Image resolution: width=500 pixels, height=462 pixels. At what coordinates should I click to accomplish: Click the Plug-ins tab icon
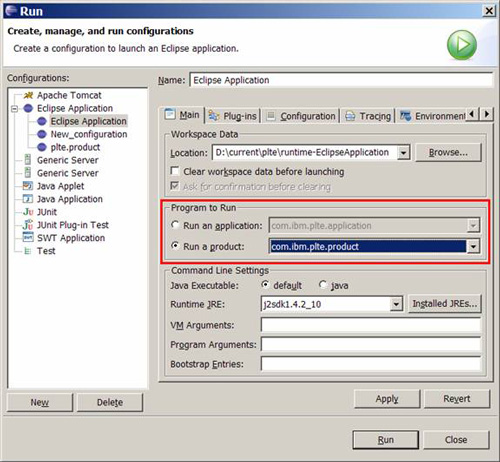click(214, 116)
